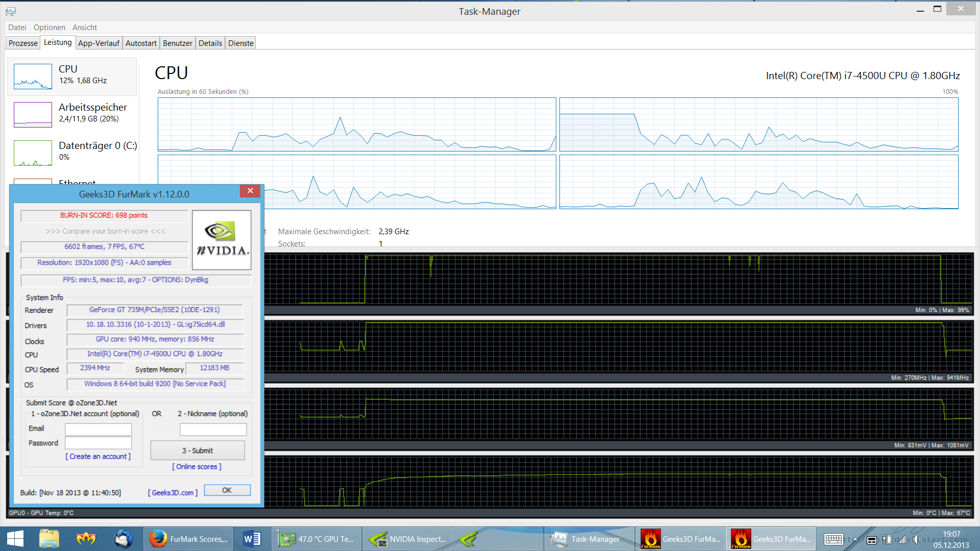Image resolution: width=980 pixels, height=551 pixels.
Task: Click the Windows Start button
Action: click(x=15, y=539)
